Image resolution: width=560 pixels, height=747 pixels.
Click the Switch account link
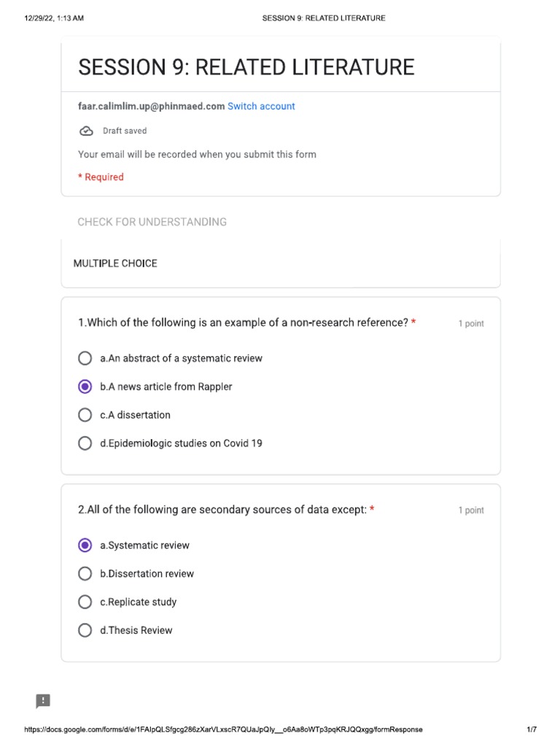261,107
